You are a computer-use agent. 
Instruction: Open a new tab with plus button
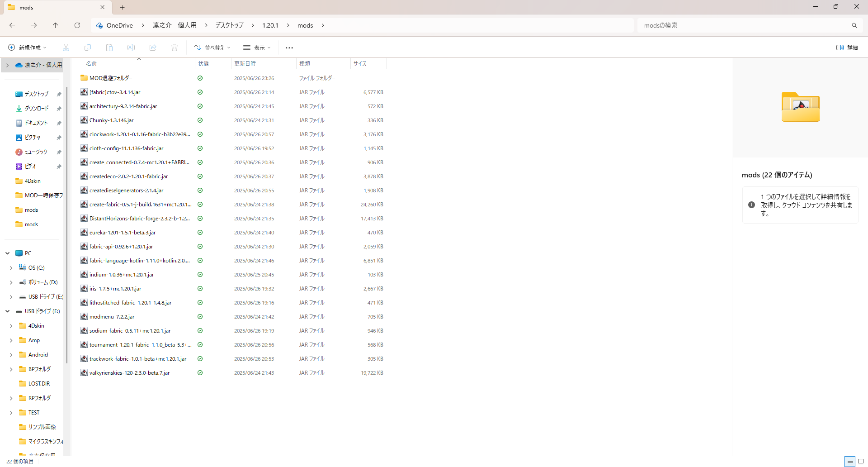(x=122, y=7)
